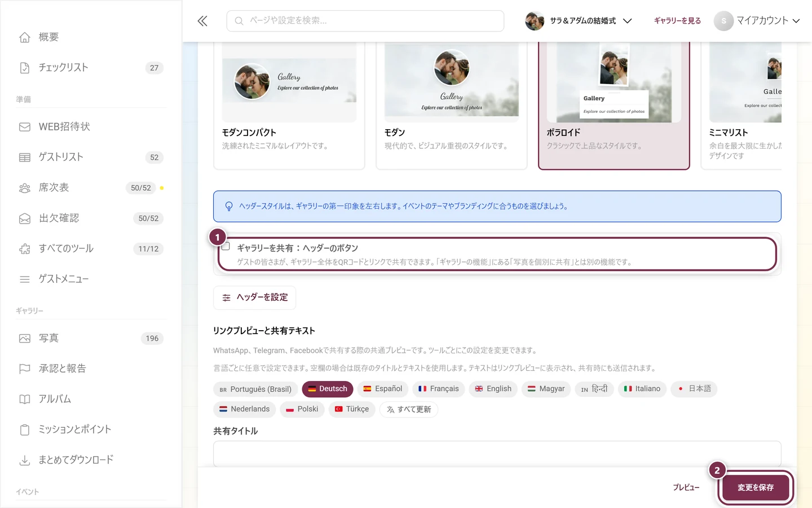The width and height of the screenshot is (812, 508).
Task: Open 席次表 people icon
Action: coord(25,188)
